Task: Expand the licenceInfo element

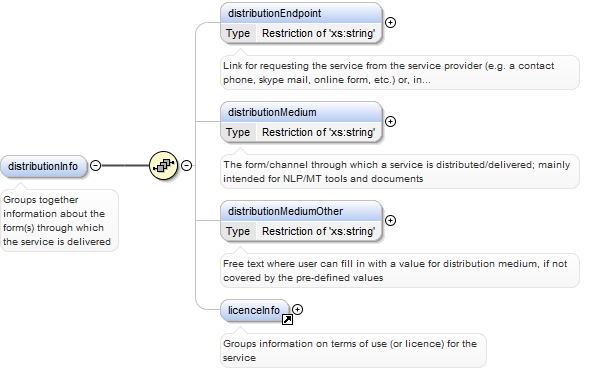Action: click(297, 309)
